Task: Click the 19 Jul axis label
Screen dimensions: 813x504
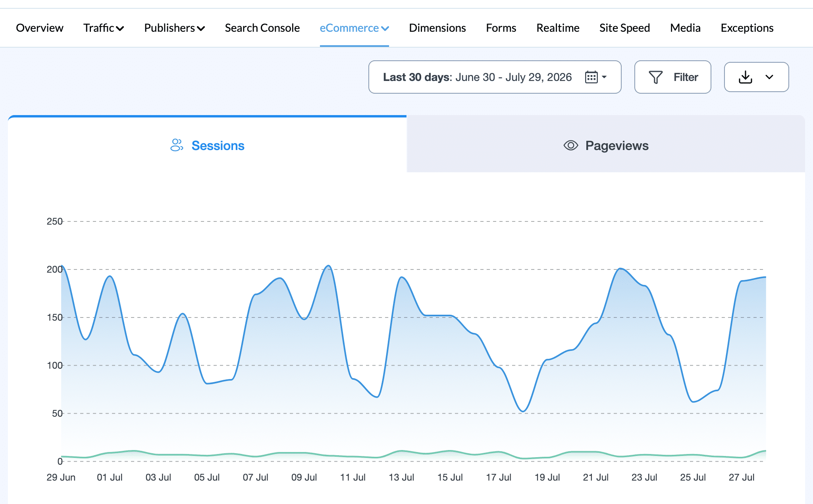Action: pyautogui.click(x=547, y=477)
